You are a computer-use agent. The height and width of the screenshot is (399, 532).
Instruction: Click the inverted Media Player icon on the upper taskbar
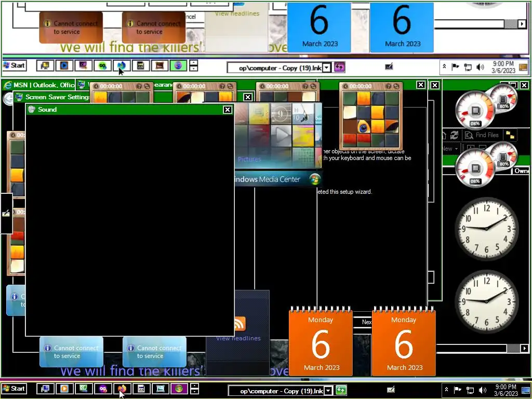click(64, 65)
